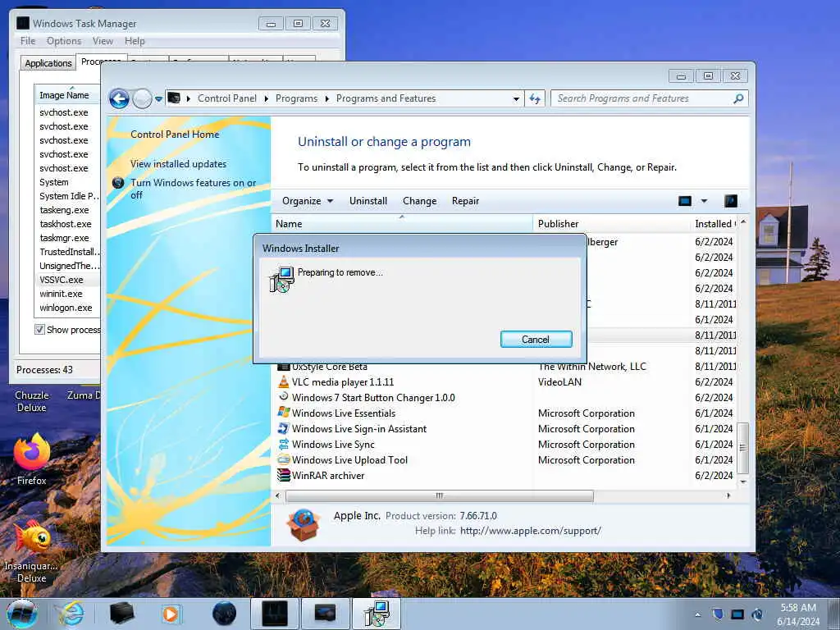Click the change view icon
The height and width of the screenshot is (630, 840).
coord(685,201)
